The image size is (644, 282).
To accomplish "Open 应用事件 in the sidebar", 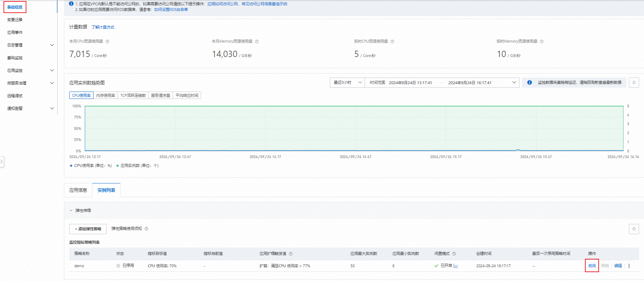I will tap(15, 32).
